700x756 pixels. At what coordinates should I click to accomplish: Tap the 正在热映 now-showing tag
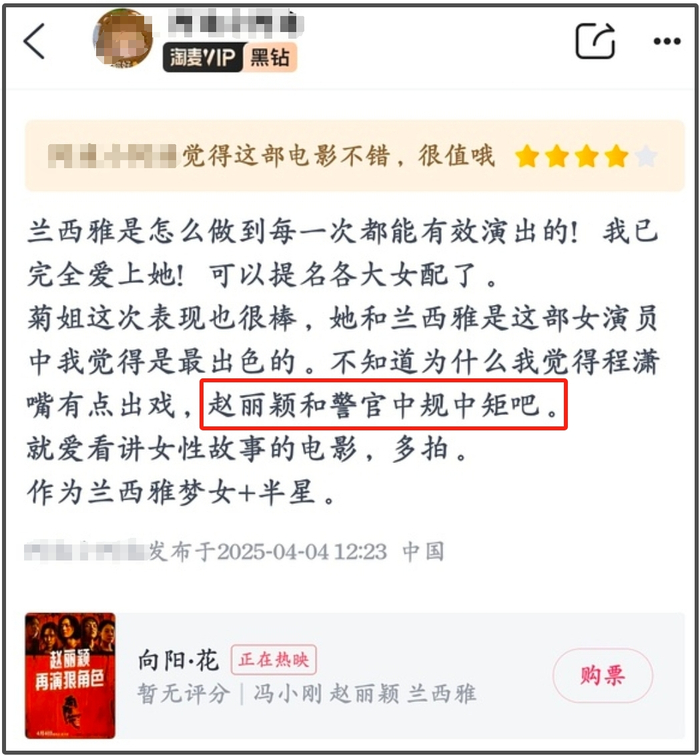click(x=274, y=660)
